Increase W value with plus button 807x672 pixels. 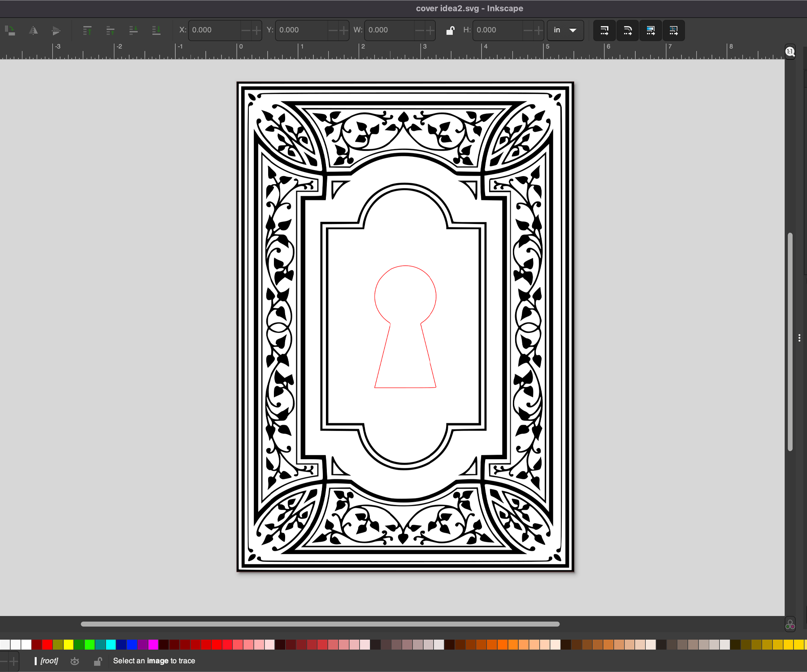(430, 30)
